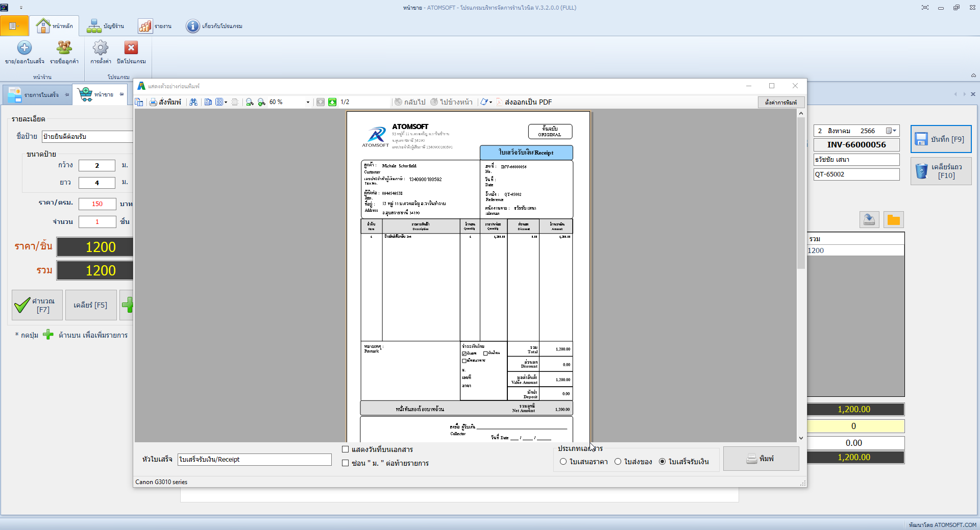The image size is (980, 530).
Task: Go to previous page with up arrow
Action: (321, 102)
